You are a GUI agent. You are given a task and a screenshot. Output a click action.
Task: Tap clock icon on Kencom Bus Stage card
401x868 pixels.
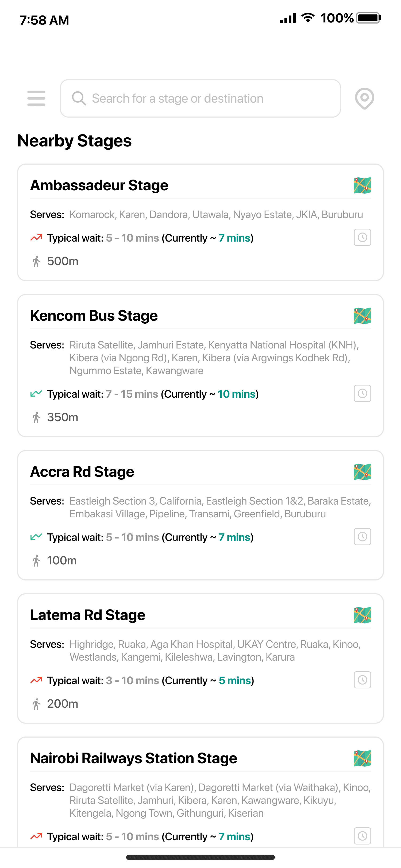[x=362, y=394]
